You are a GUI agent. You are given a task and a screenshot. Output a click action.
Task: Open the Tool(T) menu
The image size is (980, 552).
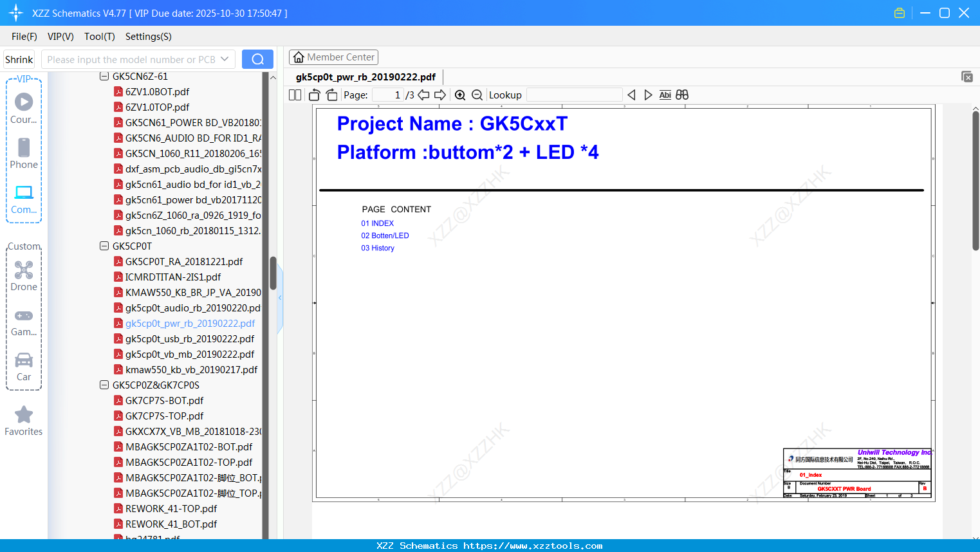click(100, 37)
